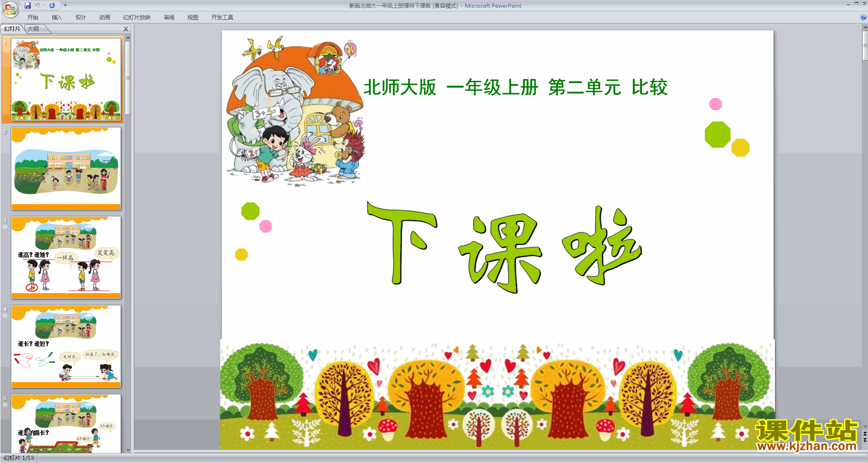This screenshot has width=868, height=463.
Task: Click the thumbnail pane scrollbar thumb
Action: click(128, 78)
